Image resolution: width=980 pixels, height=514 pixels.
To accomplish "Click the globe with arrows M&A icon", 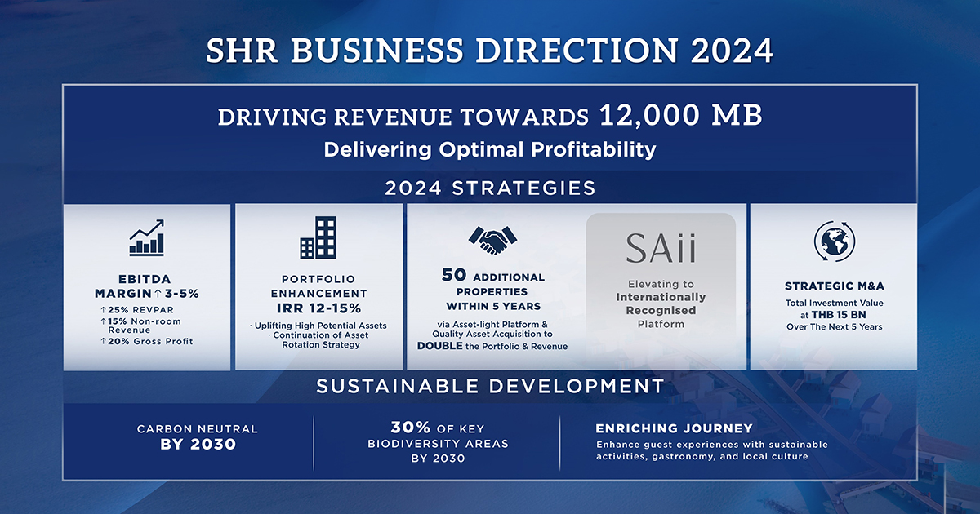I will coord(834,241).
